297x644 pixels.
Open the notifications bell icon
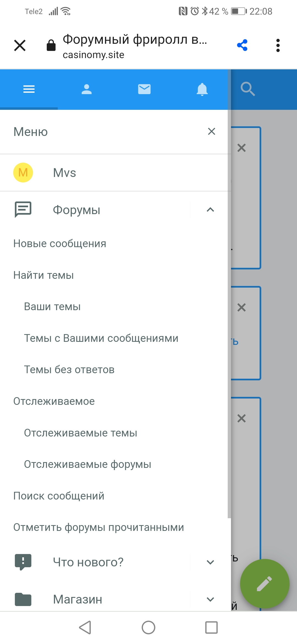[x=202, y=89]
